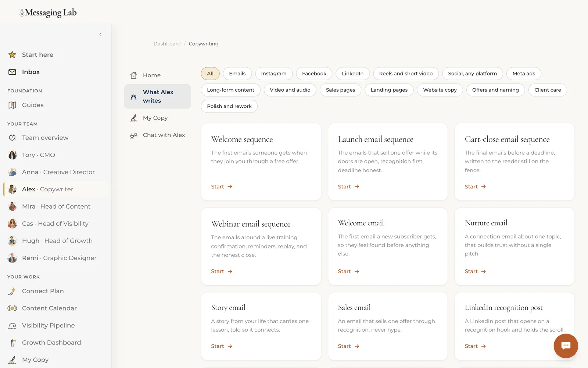Click the Team overview heart icon
Image resolution: width=588 pixels, height=368 pixels.
(x=12, y=138)
